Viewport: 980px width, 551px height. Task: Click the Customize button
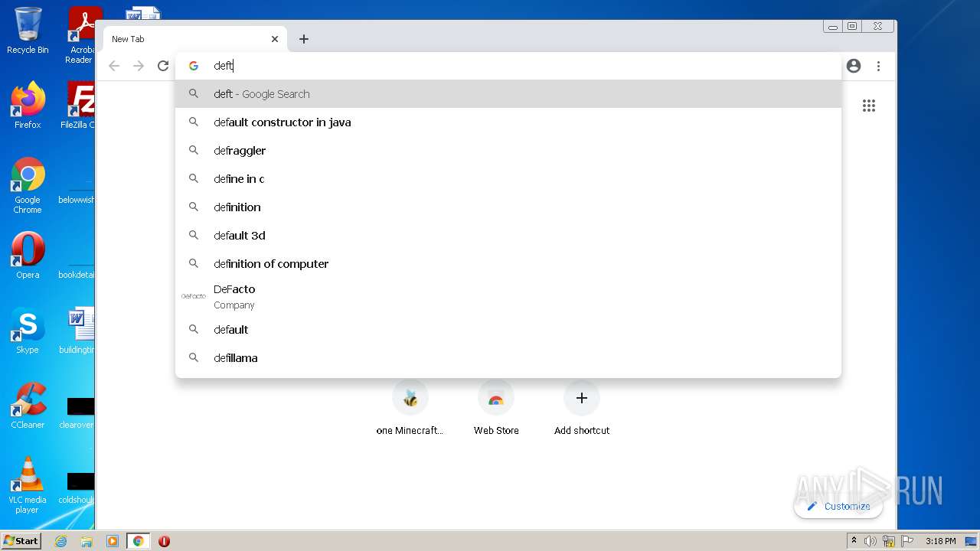pos(838,506)
